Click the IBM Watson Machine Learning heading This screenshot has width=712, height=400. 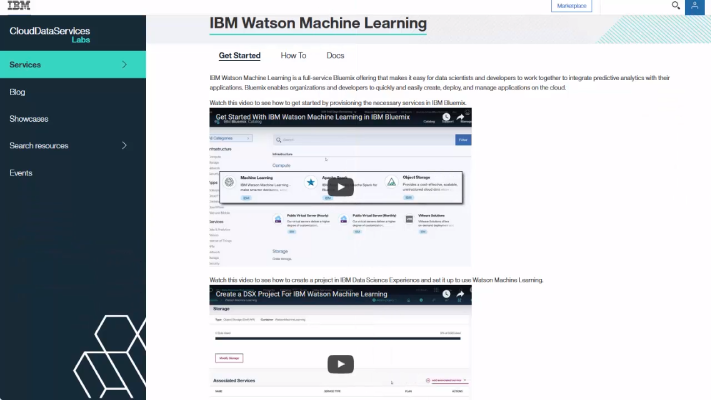tap(318, 23)
